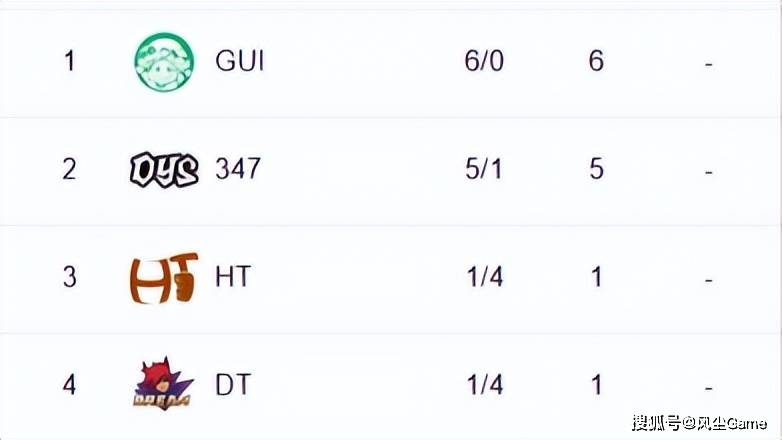Click the Sohu watermark text
The height and width of the screenshot is (440, 782).
[x=699, y=423]
